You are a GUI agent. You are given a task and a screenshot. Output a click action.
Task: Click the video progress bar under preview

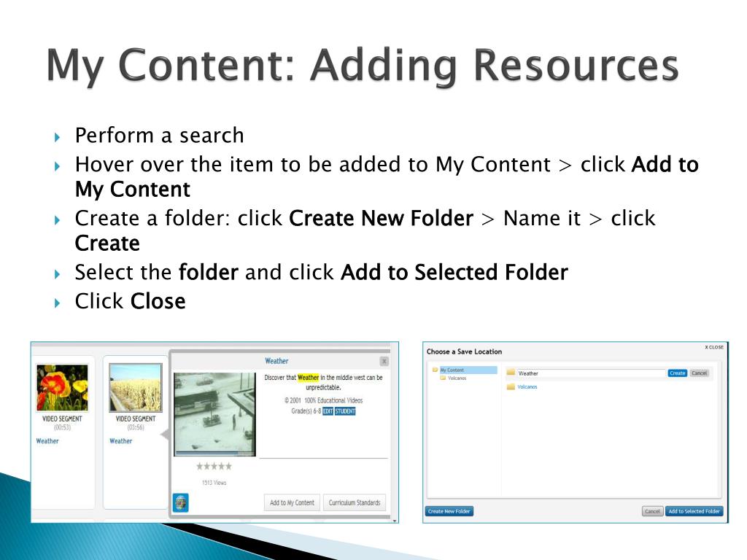pyautogui.click(x=214, y=453)
